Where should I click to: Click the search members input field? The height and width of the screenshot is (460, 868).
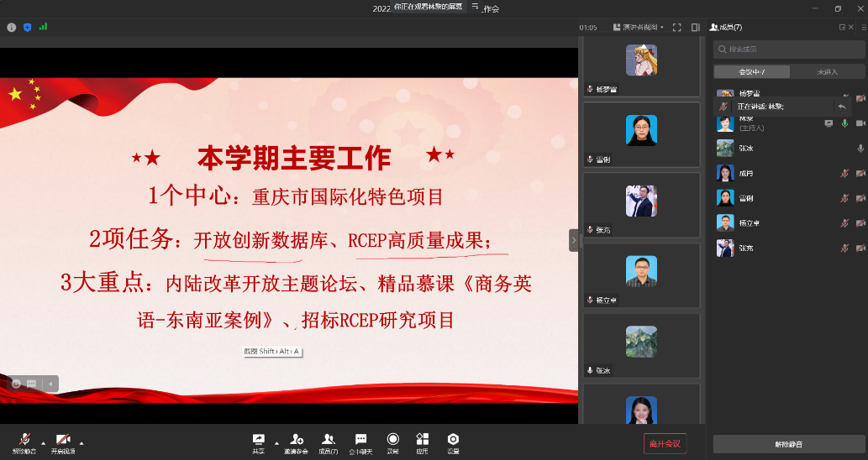coord(787,50)
